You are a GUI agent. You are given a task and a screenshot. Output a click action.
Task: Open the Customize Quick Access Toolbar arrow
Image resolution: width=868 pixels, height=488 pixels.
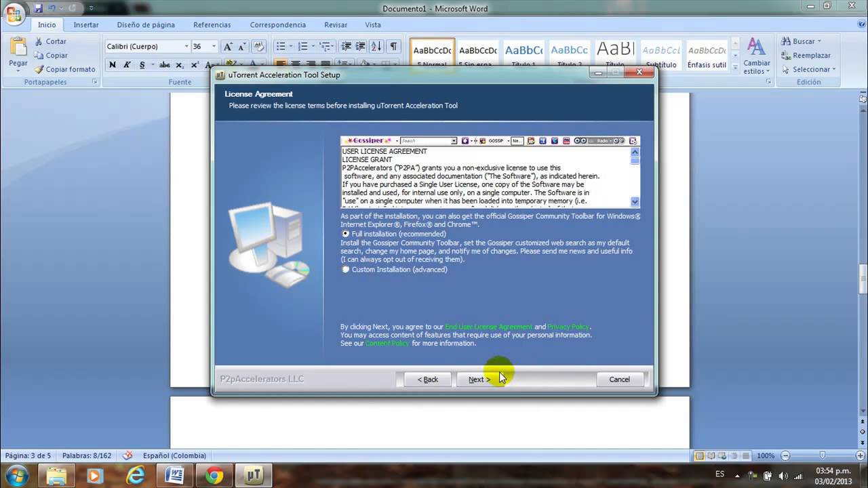(x=92, y=8)
